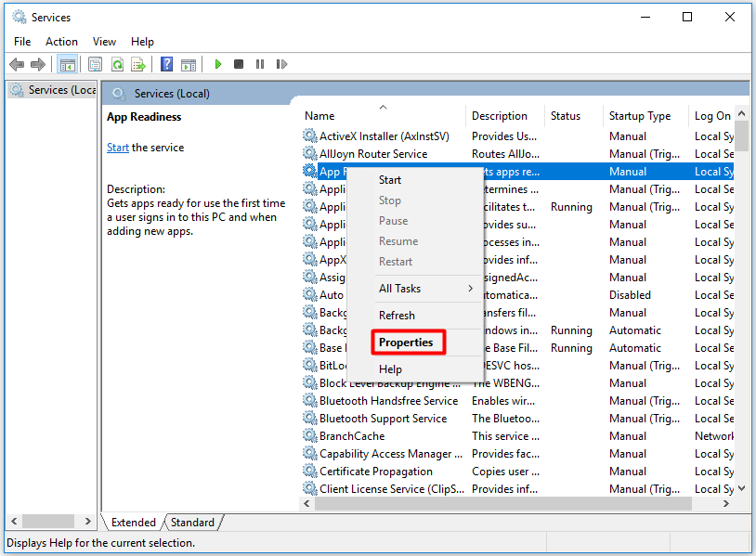
Task: Click gear icon of AllJoyn Router Service
Action: (x=309, y=153)
